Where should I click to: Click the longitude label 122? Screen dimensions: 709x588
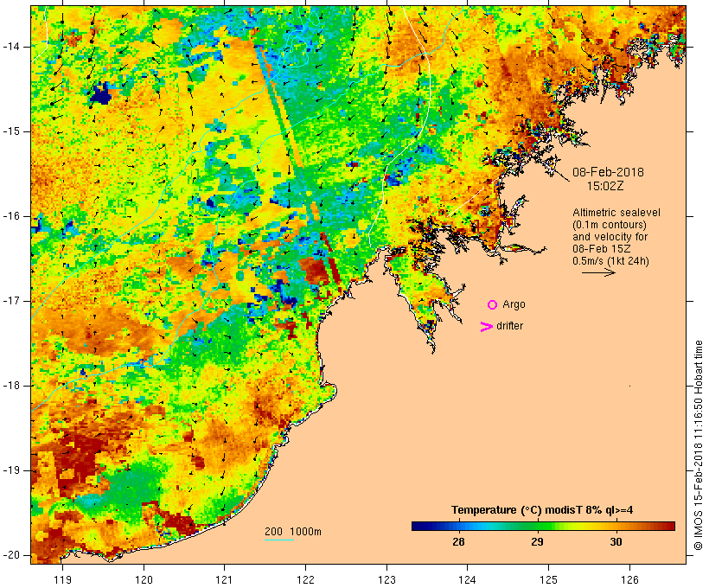tap(306, 579)
